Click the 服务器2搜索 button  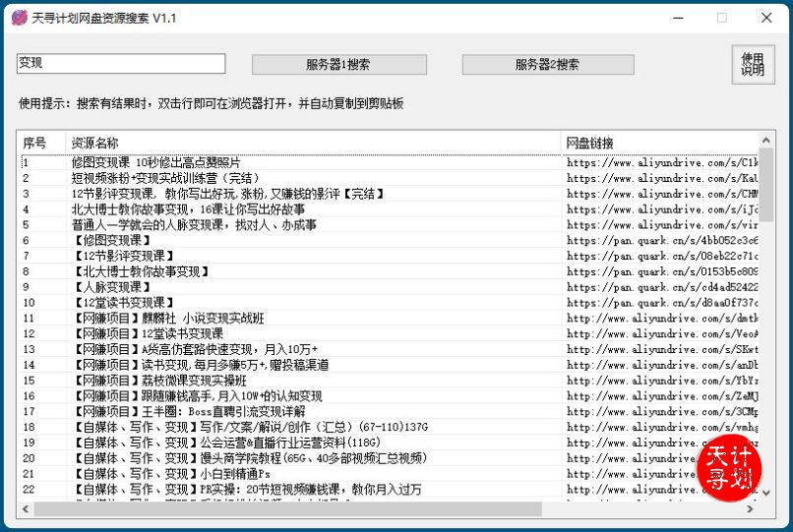click(x=548, y=64)
